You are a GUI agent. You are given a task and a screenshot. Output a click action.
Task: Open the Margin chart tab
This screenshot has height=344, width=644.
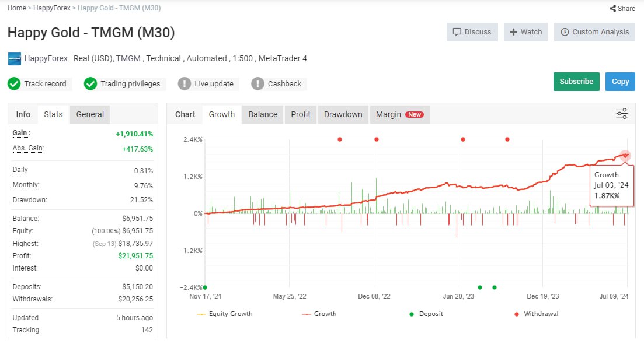pyautogui.click(x=399, y=114)
